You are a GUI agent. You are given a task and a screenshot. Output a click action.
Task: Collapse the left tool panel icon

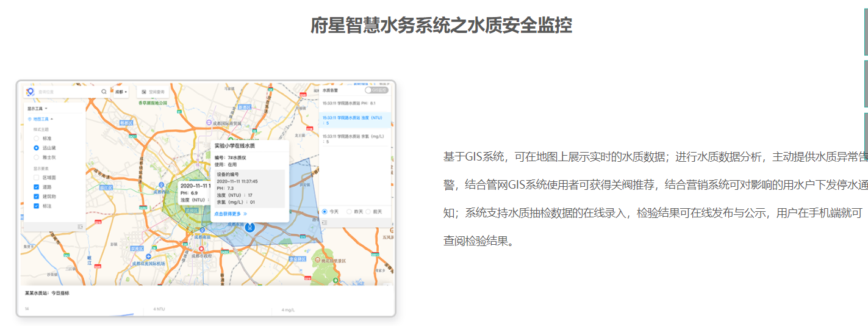tap(81, 226)
